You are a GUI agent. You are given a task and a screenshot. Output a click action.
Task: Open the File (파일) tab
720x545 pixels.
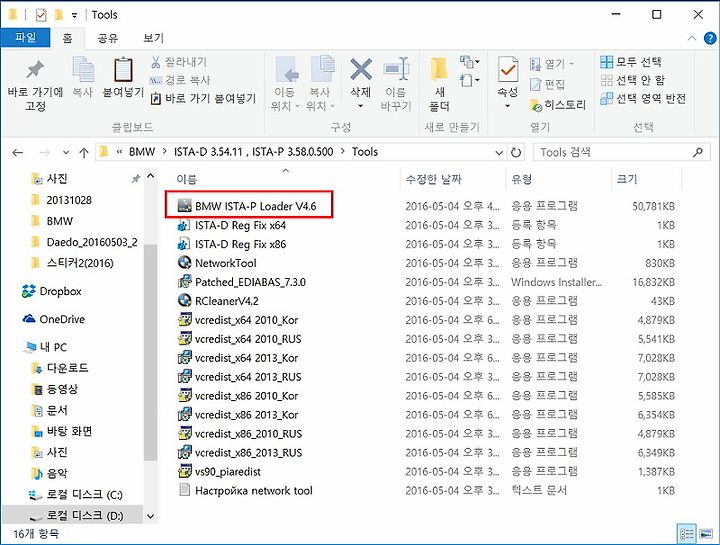(25, 37)
